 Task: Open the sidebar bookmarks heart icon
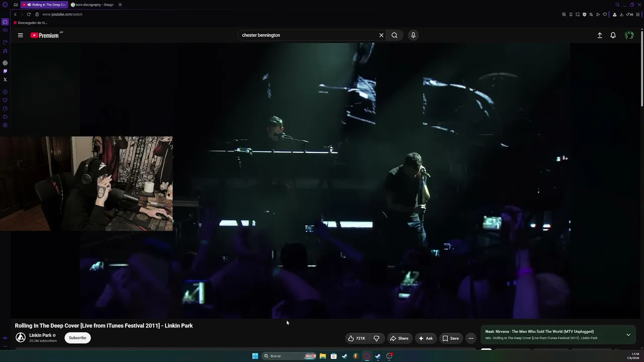pos(5,100)
